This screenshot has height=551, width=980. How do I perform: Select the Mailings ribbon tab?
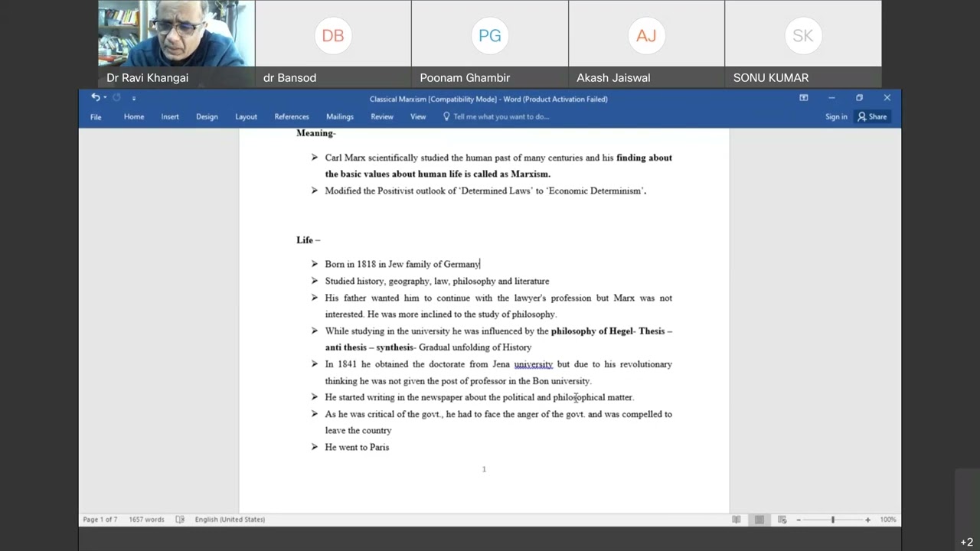click(x=340, y=117)
